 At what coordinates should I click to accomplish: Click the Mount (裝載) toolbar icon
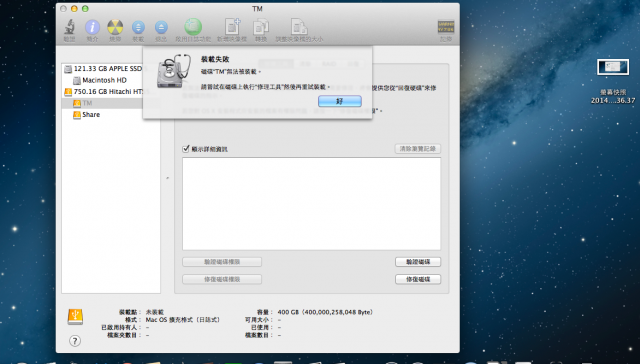coord(138,27)
